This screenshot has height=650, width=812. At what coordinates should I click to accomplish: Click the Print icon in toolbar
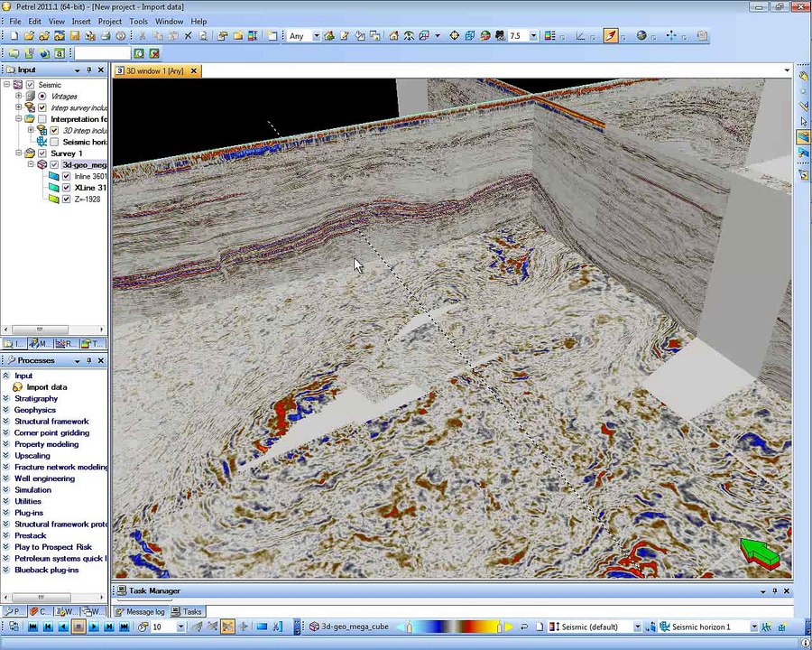point(106,36)
